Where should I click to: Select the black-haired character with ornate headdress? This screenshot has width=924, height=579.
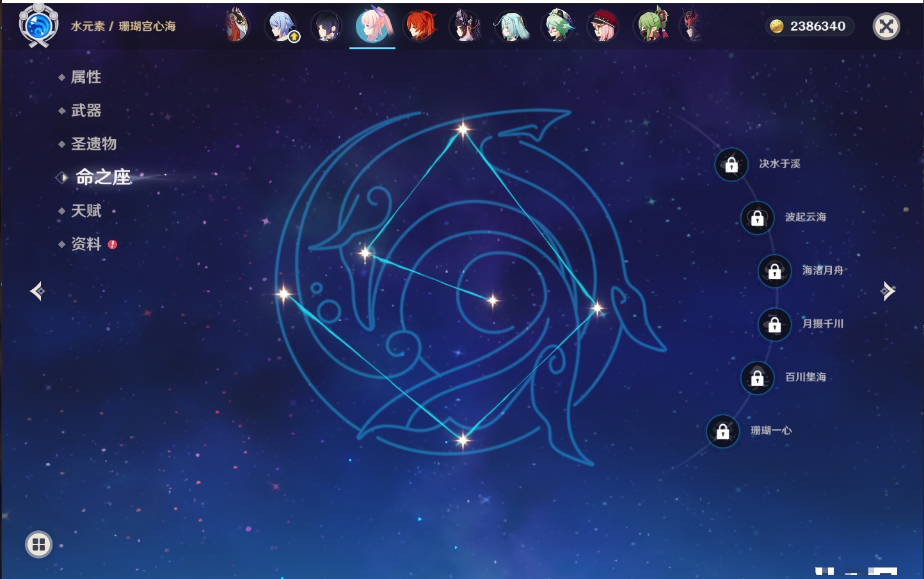(x=465, y=26)
